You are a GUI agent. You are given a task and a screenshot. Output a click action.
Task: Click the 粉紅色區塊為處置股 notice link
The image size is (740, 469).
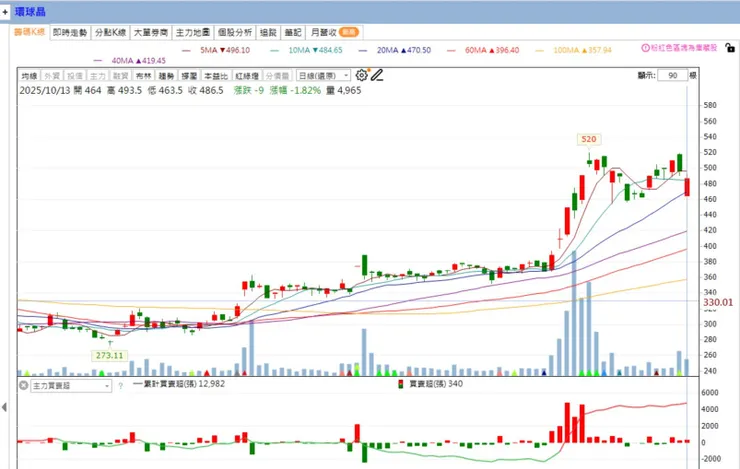pos(684,48)
